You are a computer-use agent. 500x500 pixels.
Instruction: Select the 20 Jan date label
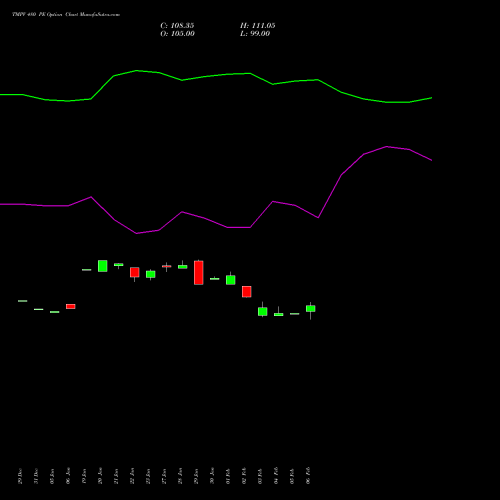pyautogui.click(x=100, y=476)
